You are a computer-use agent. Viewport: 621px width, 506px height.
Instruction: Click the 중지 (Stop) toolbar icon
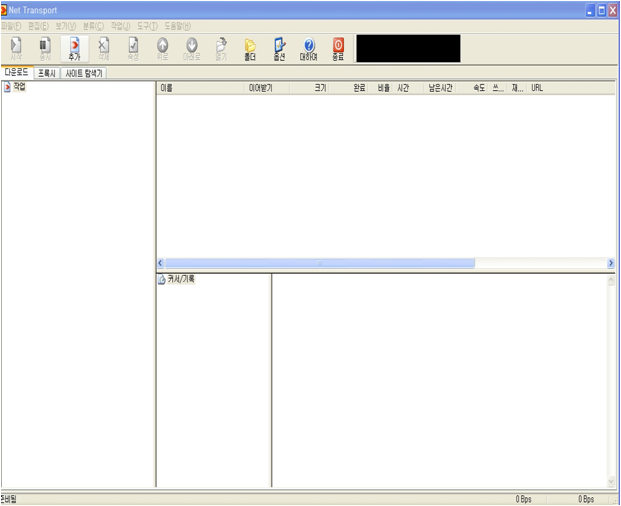tap(45, 49)
